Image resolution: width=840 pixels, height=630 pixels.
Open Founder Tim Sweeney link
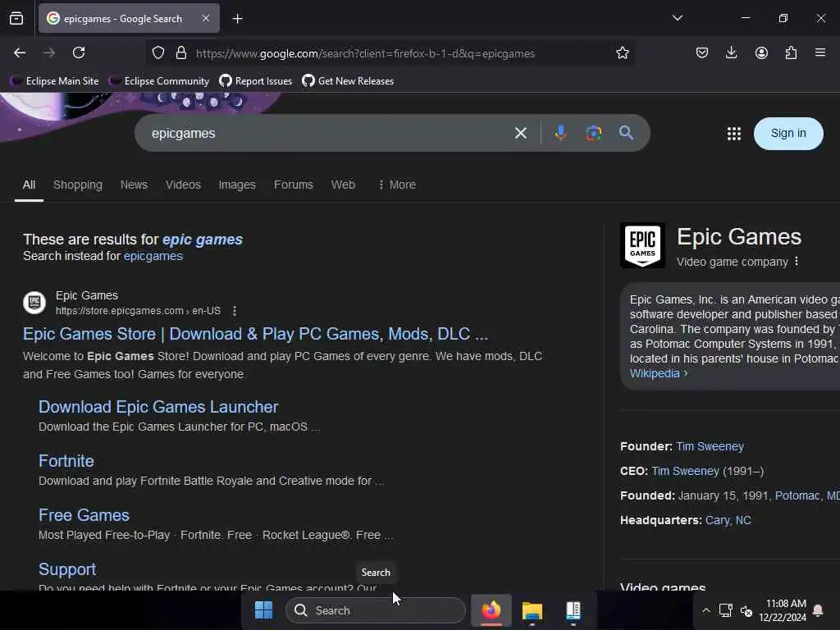[x=710, y=446]
